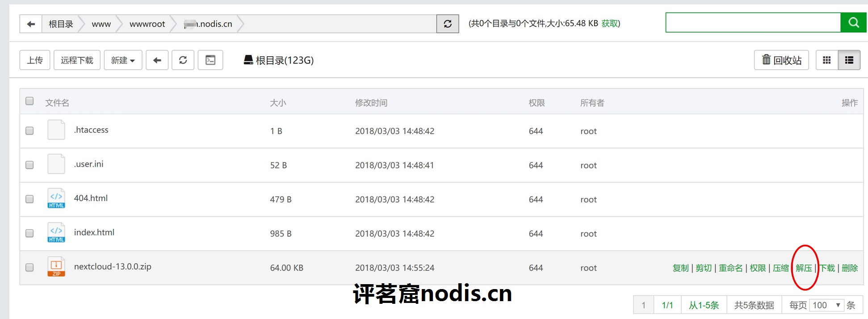This screenshot has height=319, width=868.
Task: Check the index.html row checkbox
Action: click(29, 233)
